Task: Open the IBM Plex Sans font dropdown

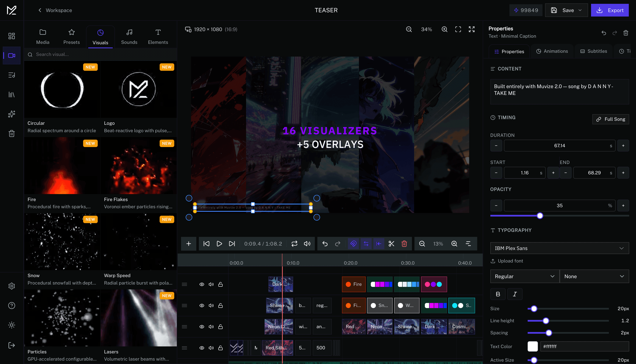Action: pos(559,248)
